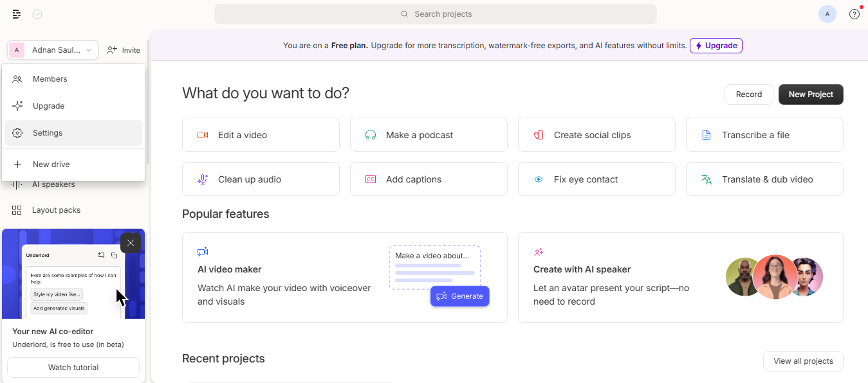Choose Upgrade in the drive menu
This screenshot has height=383, width=868.
click(x=48, y=106)
